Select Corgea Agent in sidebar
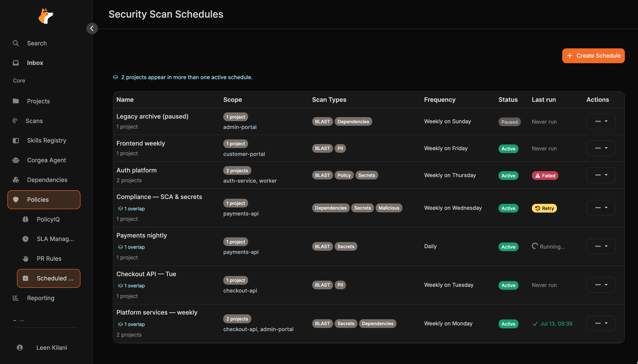The width and height of the screenshot is (638, 364). click(x=44, y=160)
